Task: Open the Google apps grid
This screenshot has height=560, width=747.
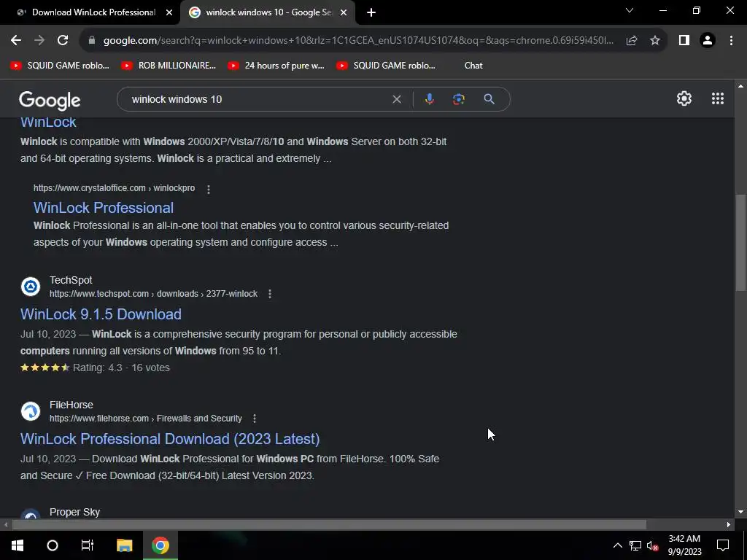Action: click(x=718, y=98)
